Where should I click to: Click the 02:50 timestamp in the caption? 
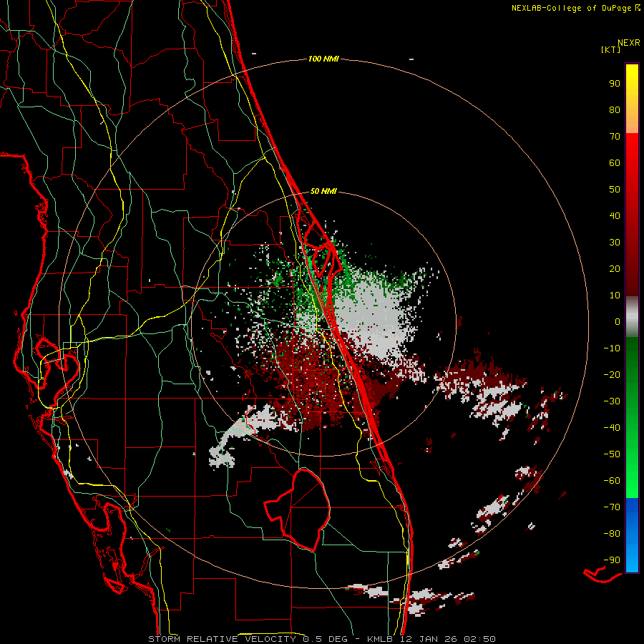pyautogui.click(x=479, y=639)
